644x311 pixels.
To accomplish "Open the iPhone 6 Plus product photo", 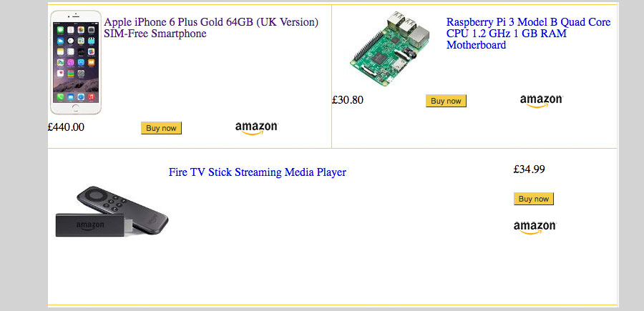I will pos(76,62).
